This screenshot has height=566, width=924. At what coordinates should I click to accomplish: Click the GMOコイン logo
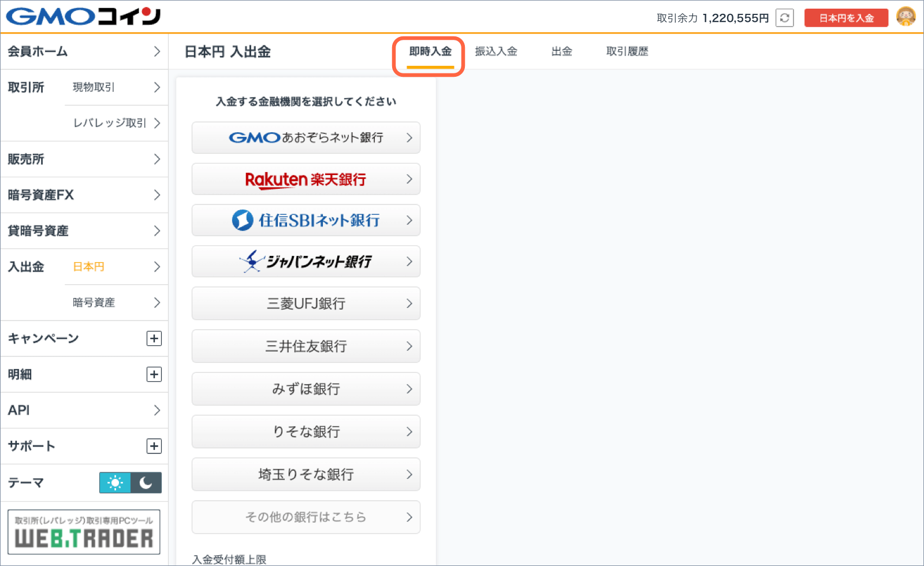[84, 16]
